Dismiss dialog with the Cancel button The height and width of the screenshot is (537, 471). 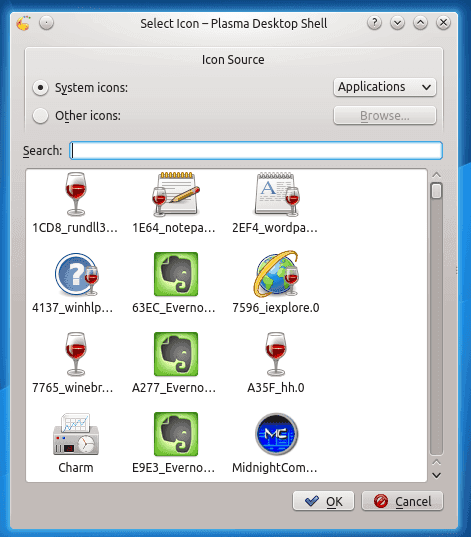pyautogui.click(x=402, y=501)
